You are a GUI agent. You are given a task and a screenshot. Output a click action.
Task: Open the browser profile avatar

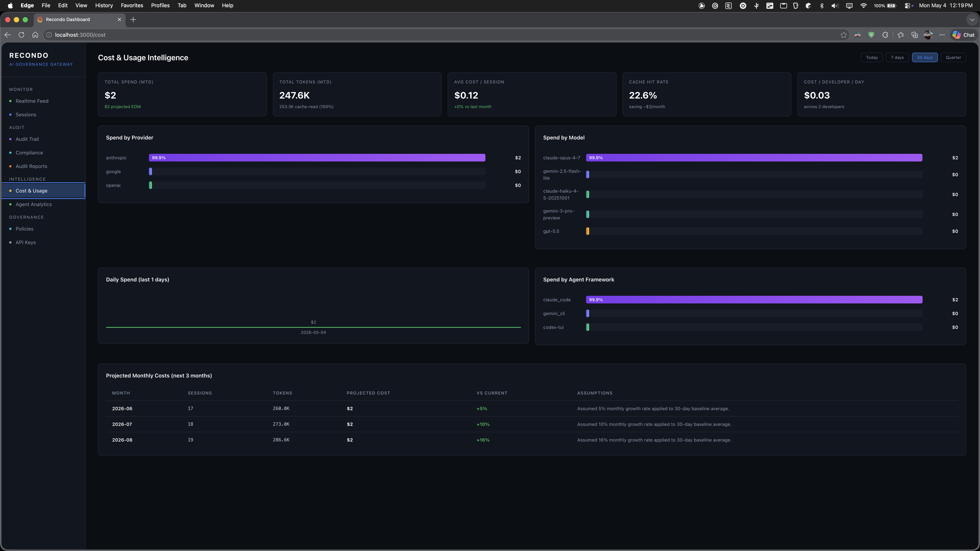click(x=928, y=35)
